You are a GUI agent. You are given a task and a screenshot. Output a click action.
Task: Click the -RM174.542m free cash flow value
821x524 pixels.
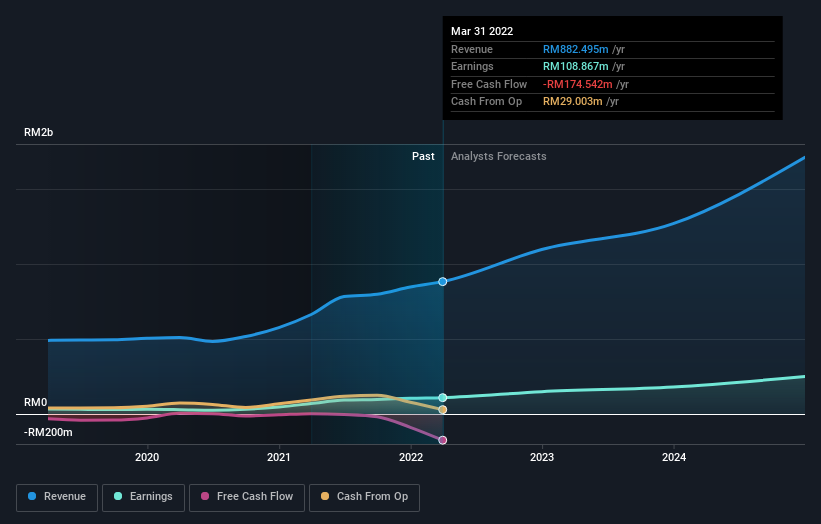[x=578, y=84]
